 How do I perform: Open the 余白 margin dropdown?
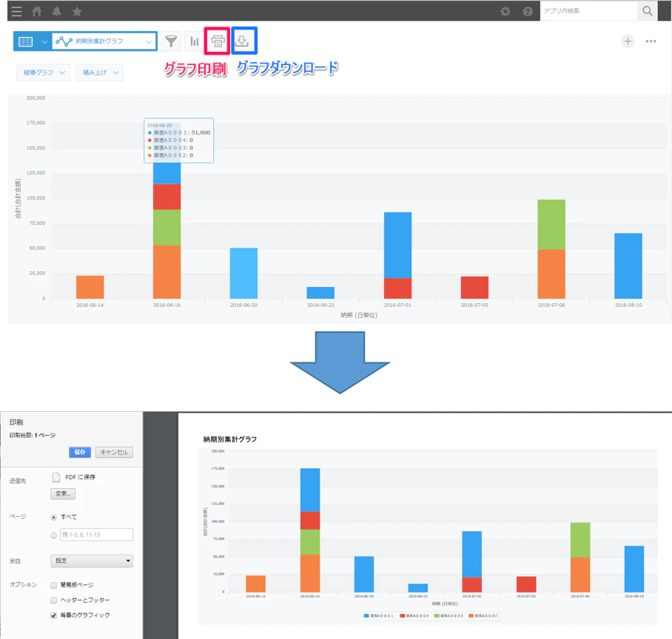coord(92,561)
